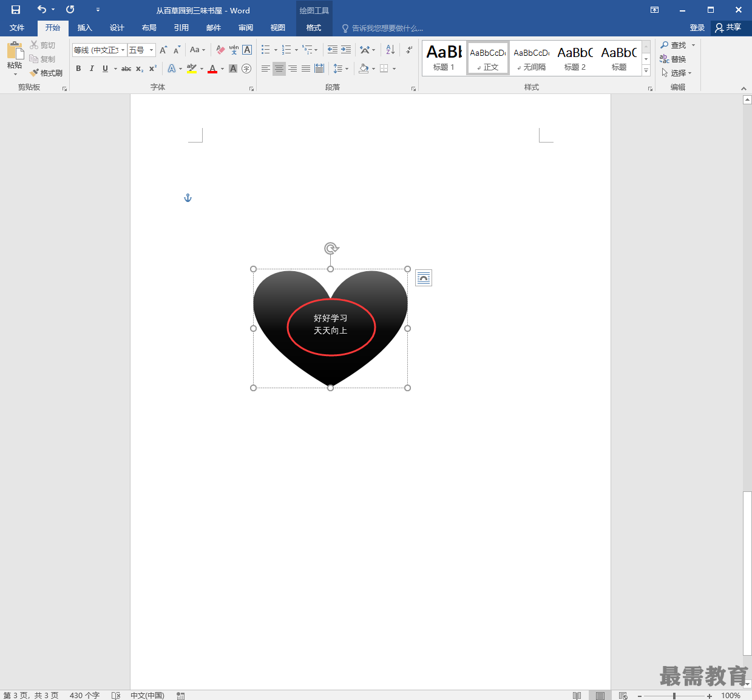
Task: Click the Paste clipboard icon
Action: click(15, 51)
